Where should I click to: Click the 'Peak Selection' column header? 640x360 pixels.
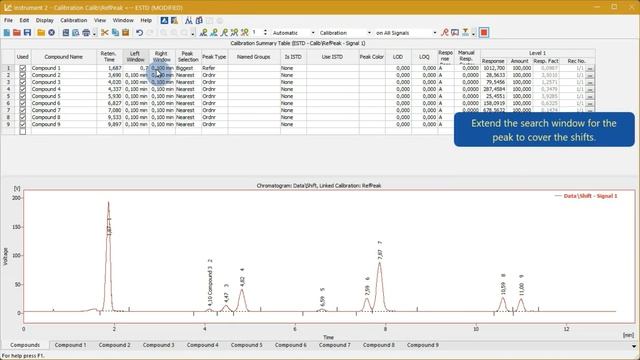188,57
